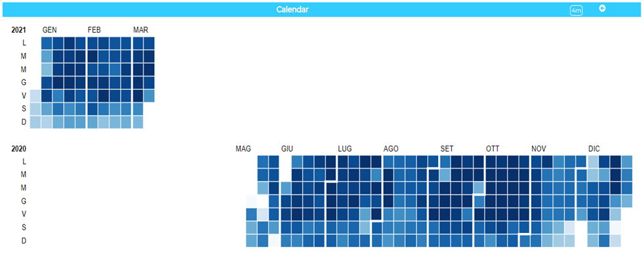
Task: Select the MAG month label
Action: pos(243,149)
